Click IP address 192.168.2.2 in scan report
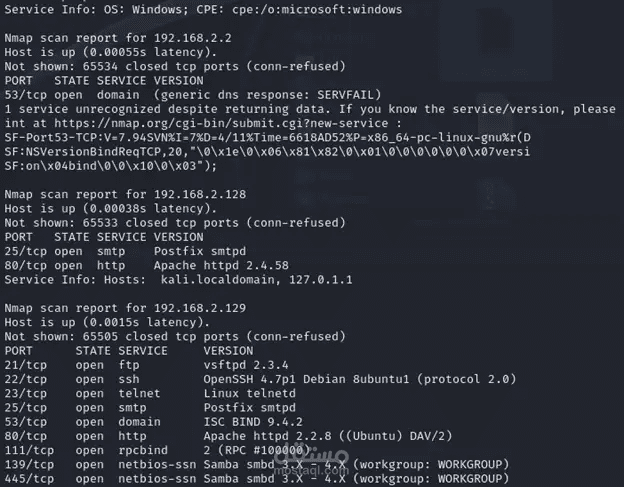Image resolution: width=624 pixels, height=487 pixels. tap(193, 38)
